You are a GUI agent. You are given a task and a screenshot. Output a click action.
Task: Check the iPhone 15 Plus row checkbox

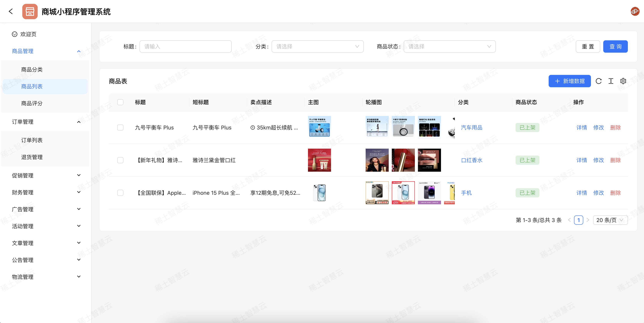click(120, 193)
